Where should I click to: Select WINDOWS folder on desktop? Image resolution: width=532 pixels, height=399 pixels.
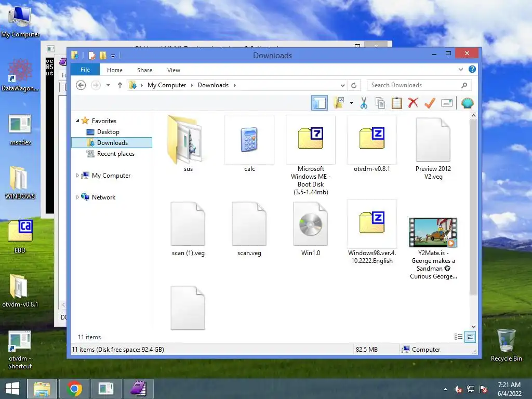click(20, 183)
